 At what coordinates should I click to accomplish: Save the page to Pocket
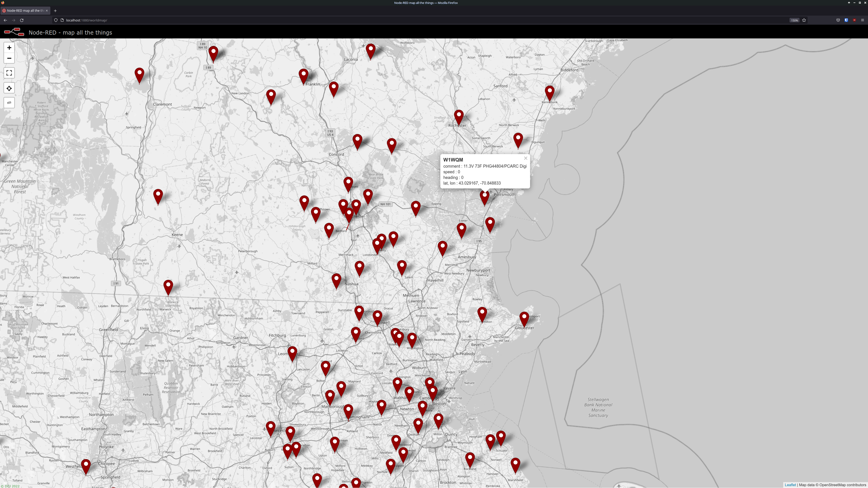[838, 20]
